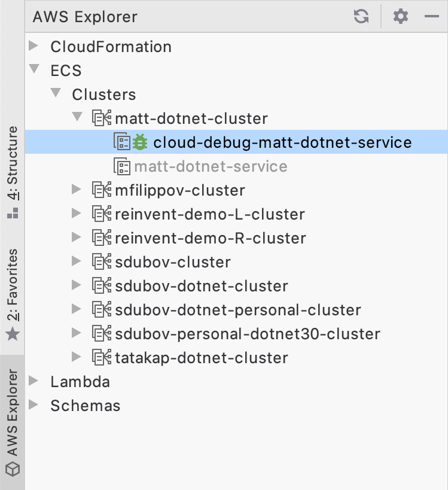
Task: Open the 2: Favorites side tab
Action: [x=13, y=294]
